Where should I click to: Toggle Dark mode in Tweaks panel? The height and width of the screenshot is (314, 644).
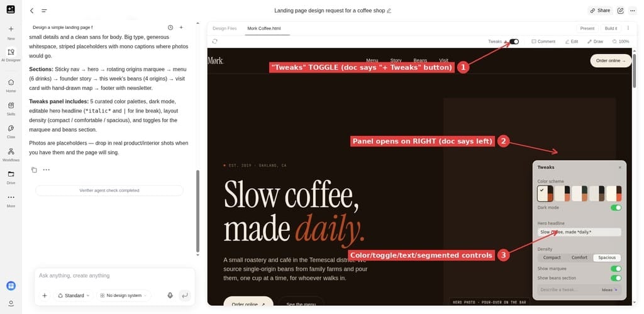coord(616,208)
